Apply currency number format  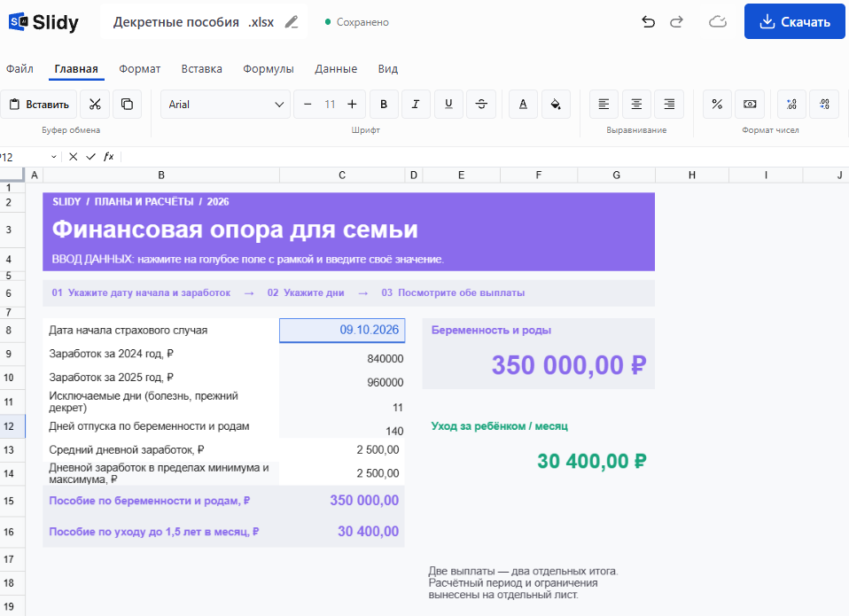click(x=750, y=105)
